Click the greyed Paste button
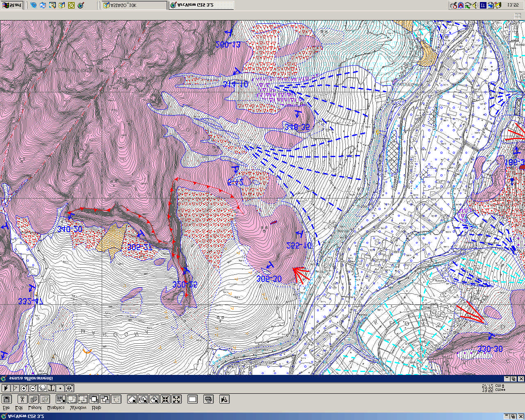The height and width of the screenshot is (420, 525). 45,399
